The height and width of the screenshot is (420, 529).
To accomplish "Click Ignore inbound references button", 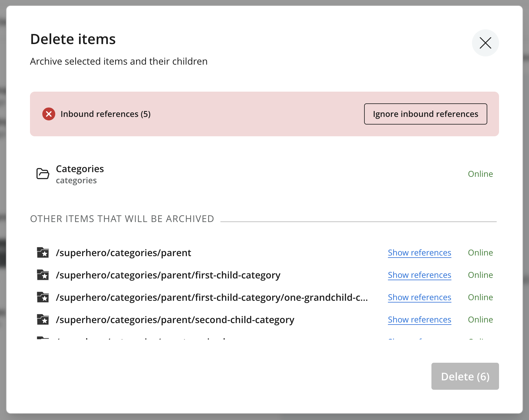I will point(426,114).
